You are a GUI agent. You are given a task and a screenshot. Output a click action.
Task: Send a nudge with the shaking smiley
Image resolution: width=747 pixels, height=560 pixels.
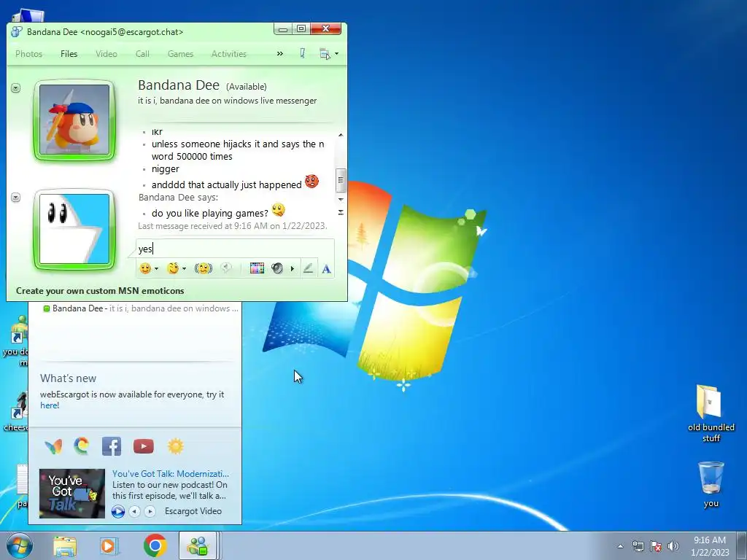[x=204, y=268]
